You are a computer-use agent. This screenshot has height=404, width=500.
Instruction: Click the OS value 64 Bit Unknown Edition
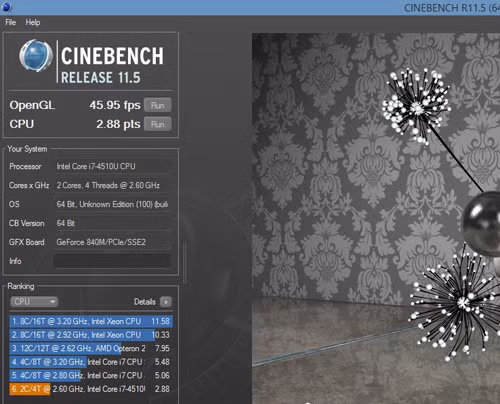click(112, 204)
